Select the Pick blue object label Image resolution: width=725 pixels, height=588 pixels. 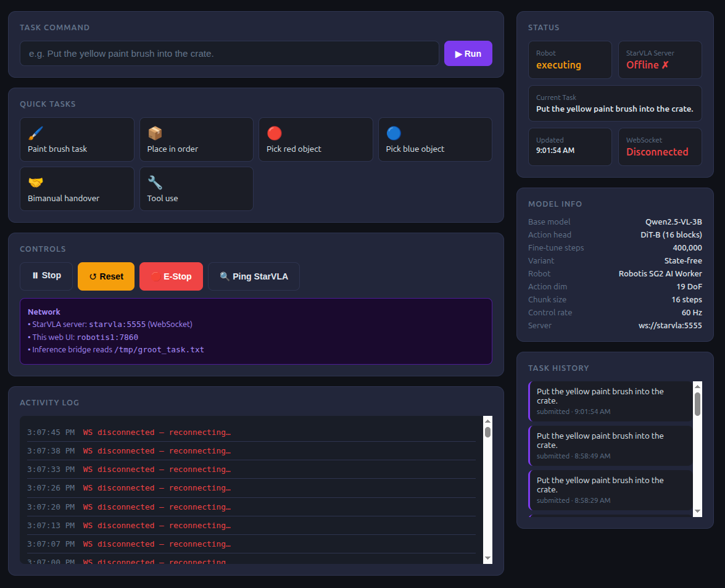coord(415,149)
